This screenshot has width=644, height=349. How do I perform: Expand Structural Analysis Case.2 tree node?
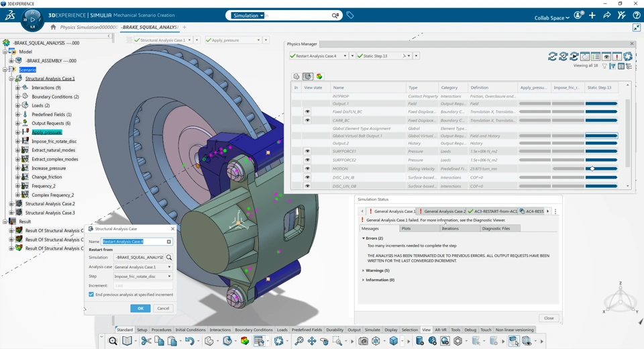point(11,204)
